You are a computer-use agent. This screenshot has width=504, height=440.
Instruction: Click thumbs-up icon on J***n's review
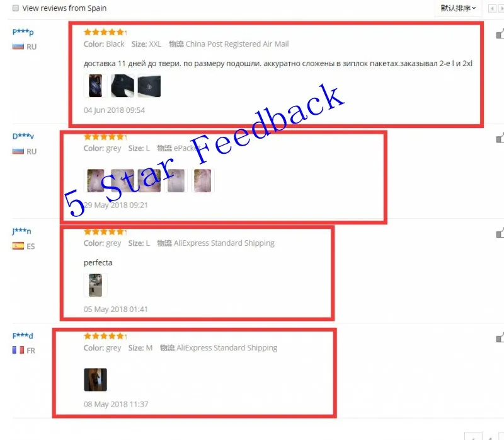(500, 233)
